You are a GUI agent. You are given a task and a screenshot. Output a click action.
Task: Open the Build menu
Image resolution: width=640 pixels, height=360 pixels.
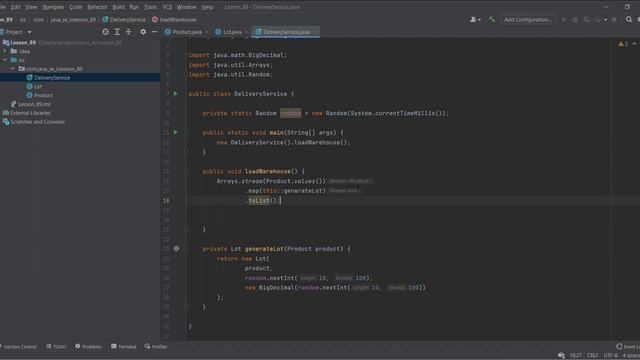point(118,7)
